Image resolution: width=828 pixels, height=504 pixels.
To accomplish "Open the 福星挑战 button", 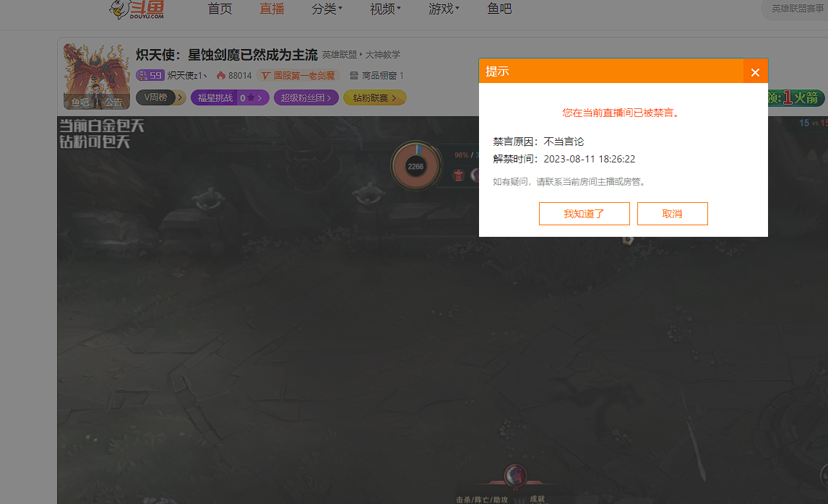I will (x=230, y=97).
